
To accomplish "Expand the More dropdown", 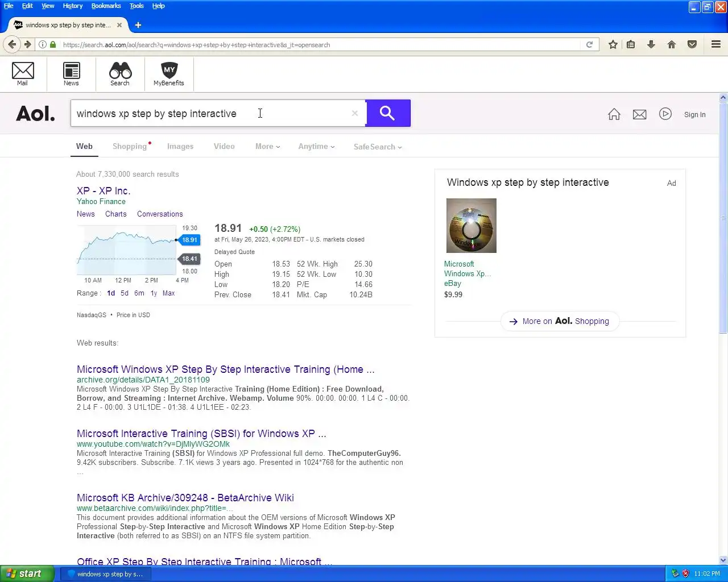I will [x=267, y=147].
